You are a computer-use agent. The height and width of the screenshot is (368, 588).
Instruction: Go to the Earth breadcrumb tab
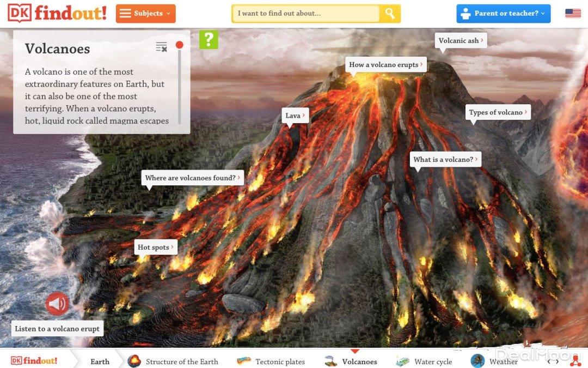(x=100, y=361)
